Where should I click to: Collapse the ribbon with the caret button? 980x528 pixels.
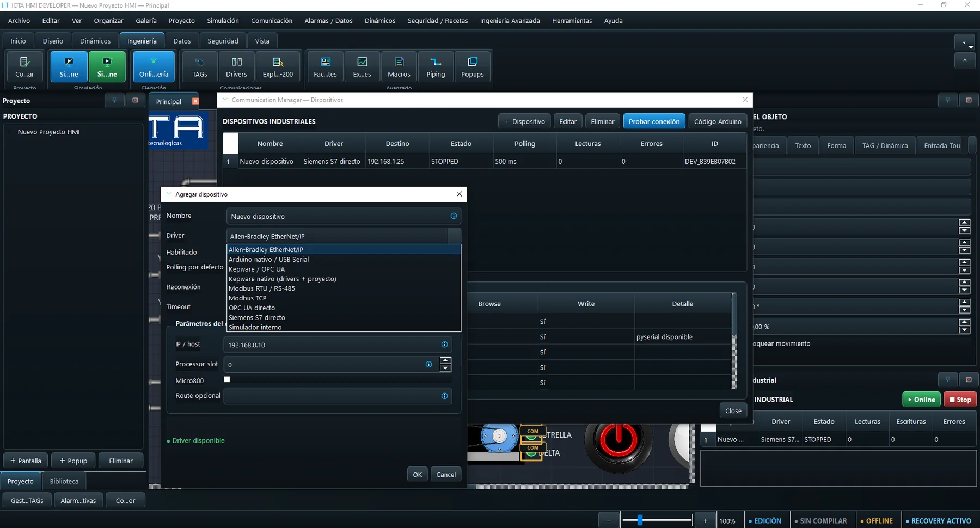[x=965, y=60]
